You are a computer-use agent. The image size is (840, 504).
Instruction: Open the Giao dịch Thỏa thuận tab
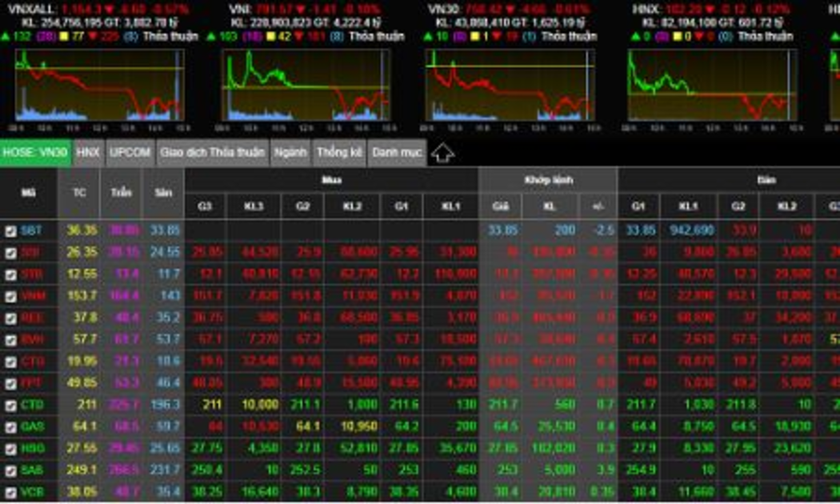(212, 152)
